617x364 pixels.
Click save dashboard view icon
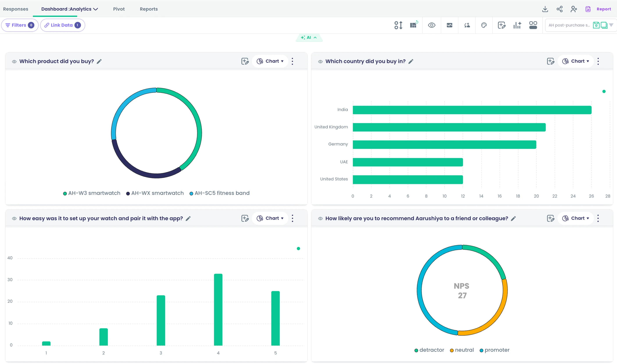(x=596, y=25)
